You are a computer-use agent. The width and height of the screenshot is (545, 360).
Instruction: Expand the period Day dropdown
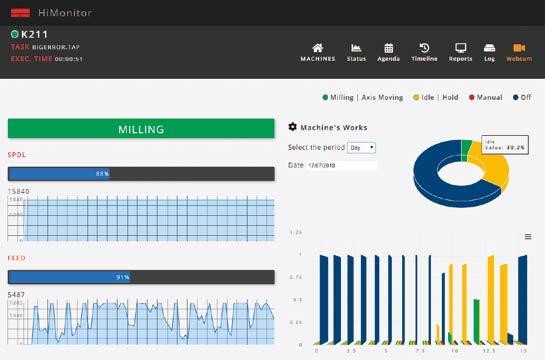(x=361, y=148)
